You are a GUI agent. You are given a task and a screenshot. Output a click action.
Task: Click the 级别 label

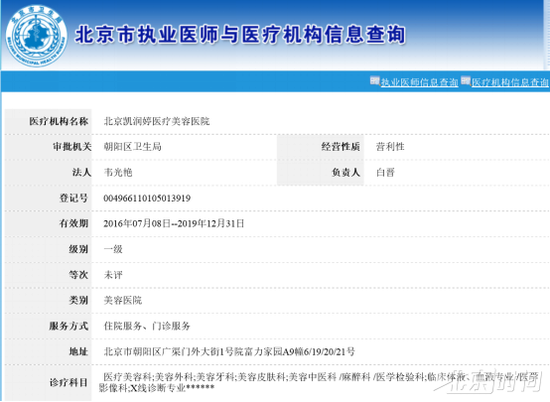click(x=78, y=249)
